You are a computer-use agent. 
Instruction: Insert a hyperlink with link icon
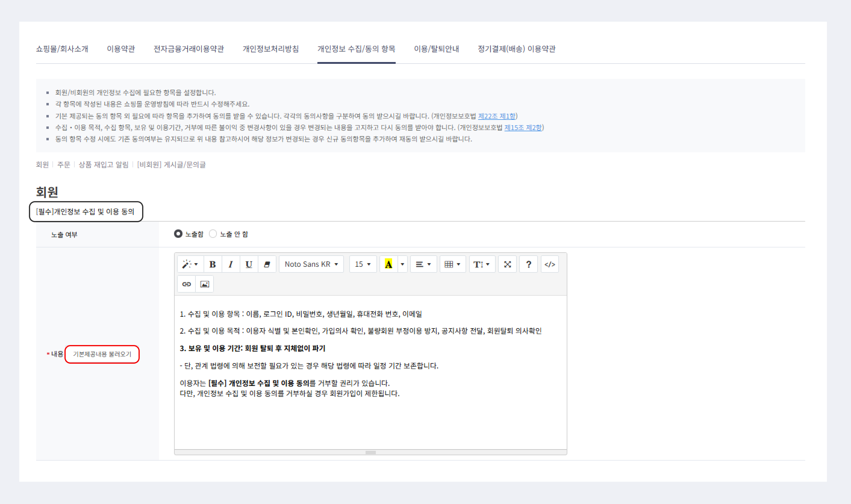pyautogui.click(x=186, y=284)
